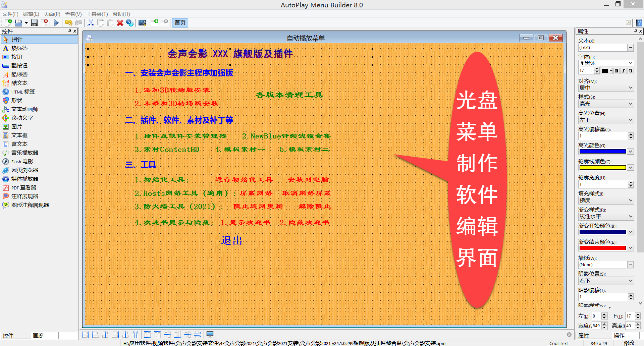Screen dimensions: 644x346
Task: Pin the Properties panel
Action: (x=635, y=31)
